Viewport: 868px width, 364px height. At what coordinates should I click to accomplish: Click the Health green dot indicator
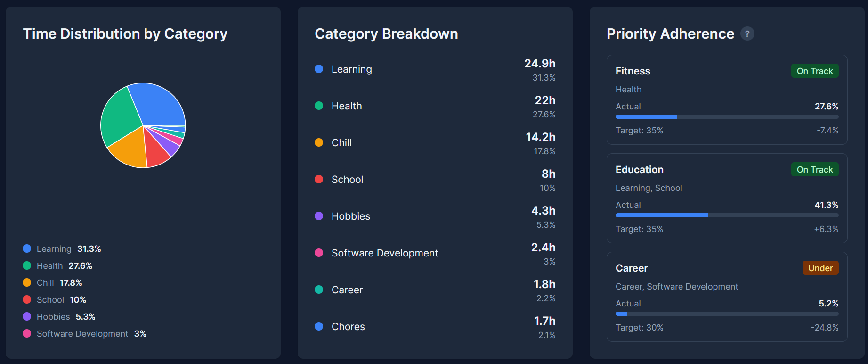point(319,106)
